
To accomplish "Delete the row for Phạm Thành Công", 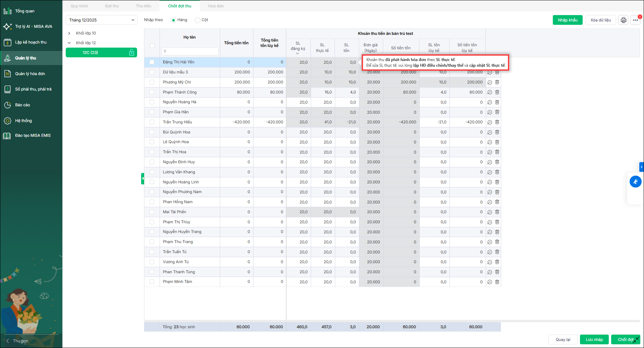I will 497,92.
